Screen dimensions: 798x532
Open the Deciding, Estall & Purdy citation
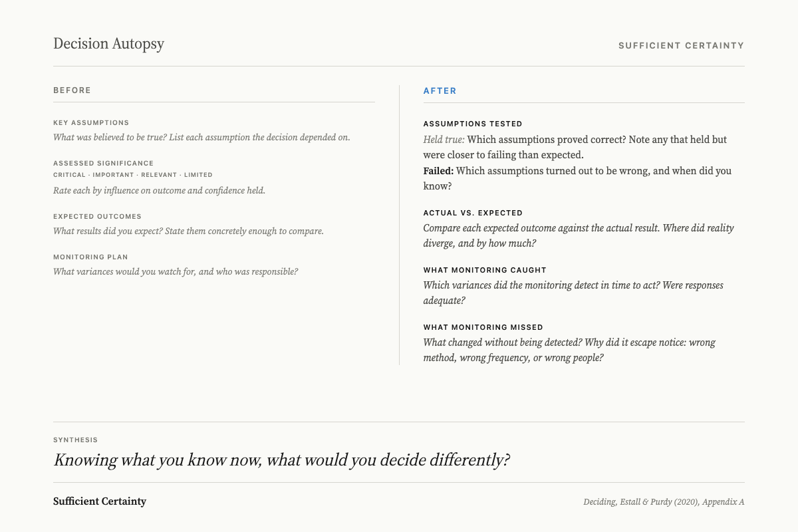664,502
